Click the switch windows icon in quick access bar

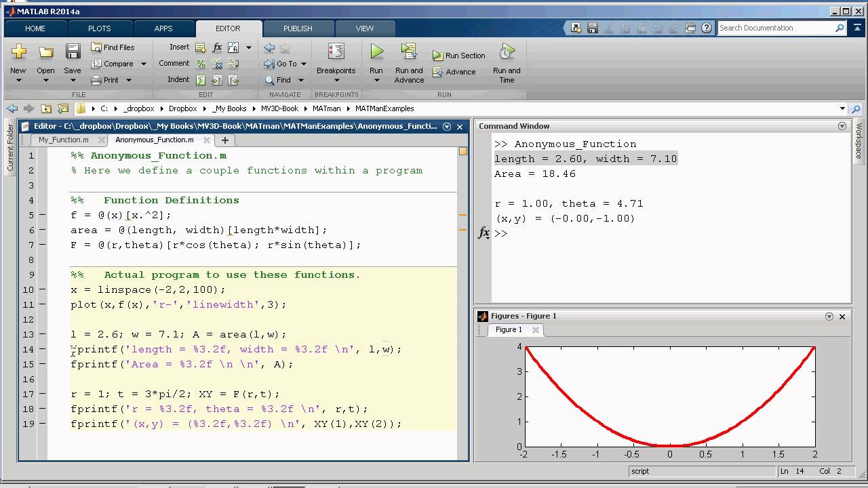coord(690,28)
